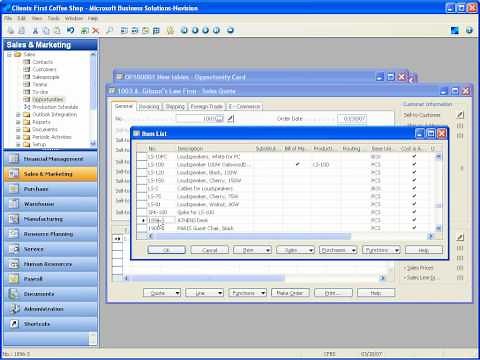
Task: Click the Copy icon in the toolbar
Action: pyautogui.click(x=46, y=31)
